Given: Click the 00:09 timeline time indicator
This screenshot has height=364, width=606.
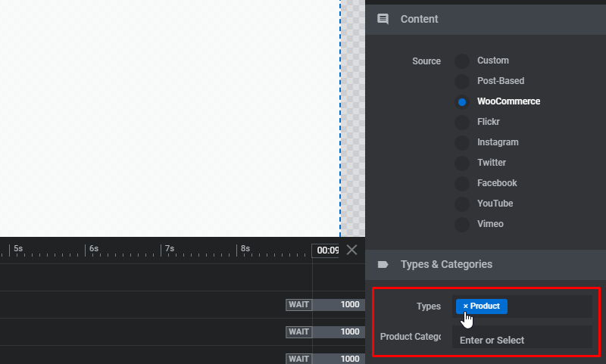Looking at the screenshot, I should click(x=326, y=250).
